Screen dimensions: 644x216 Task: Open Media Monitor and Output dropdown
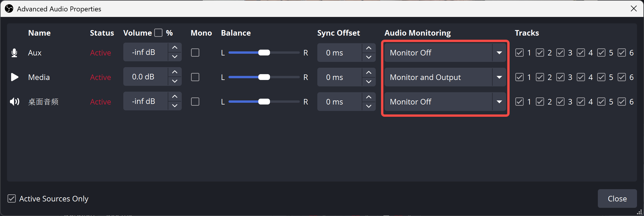coord(445,77)
